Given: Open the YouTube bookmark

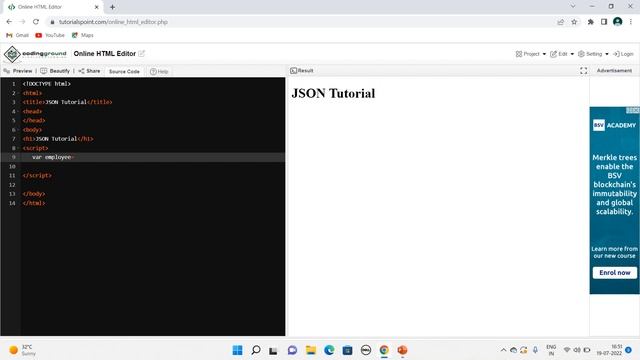Looking at the screenshot, I should pyautogui.click(x=50, y=35).
